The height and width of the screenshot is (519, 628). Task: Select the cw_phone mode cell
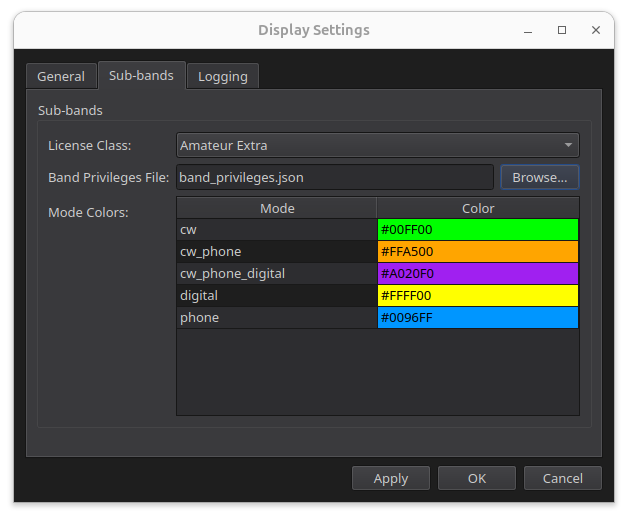click(277, 251)
